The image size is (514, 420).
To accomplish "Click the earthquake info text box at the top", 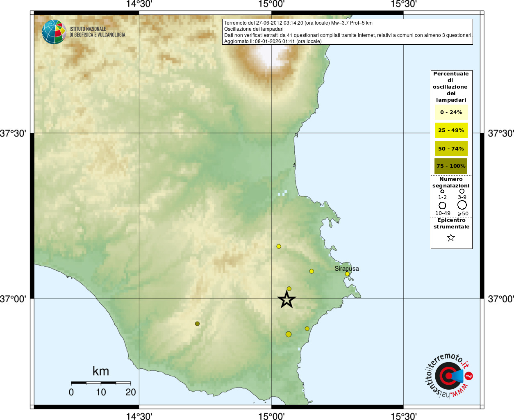I will click(348, 32).
